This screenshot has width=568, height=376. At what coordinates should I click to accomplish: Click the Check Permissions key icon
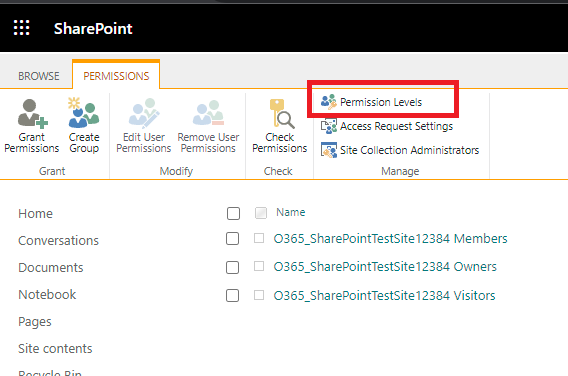pyautogui.click(x=282, y=113)
